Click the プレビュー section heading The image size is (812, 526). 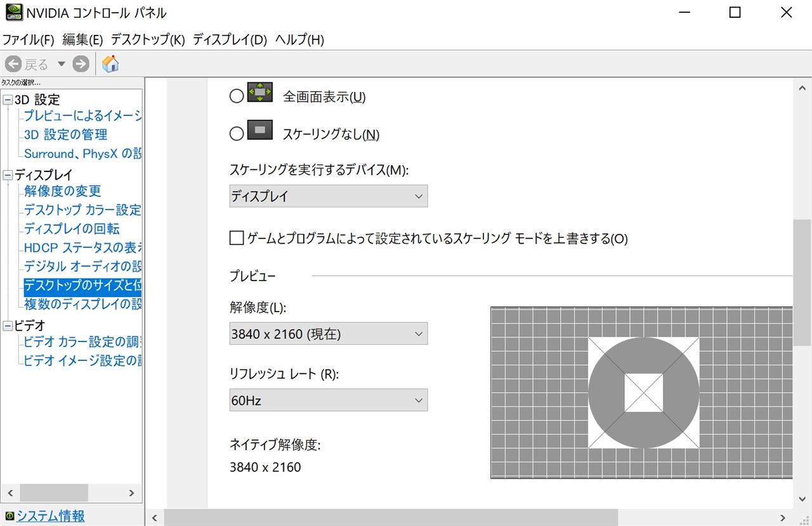(x=252, y=276)
